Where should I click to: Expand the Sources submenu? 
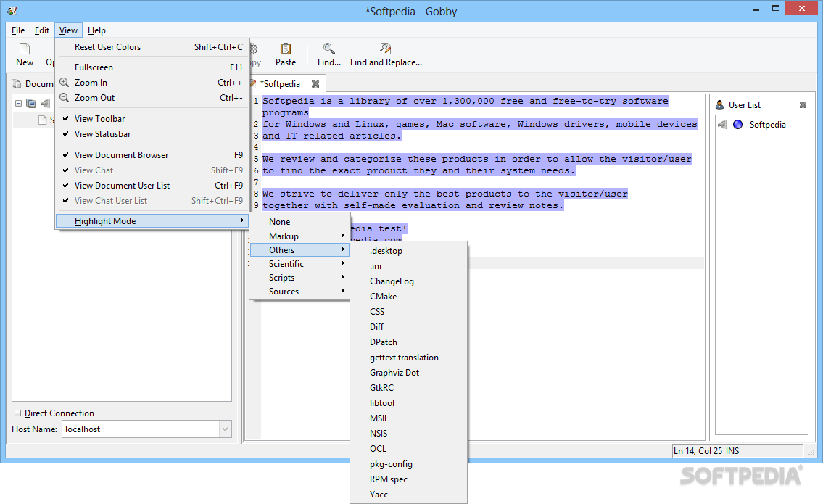point(299,292)
